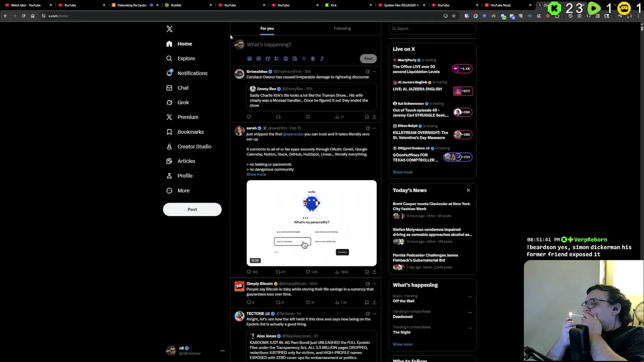The width and height of the screenshot is (644, 362).
Task: Open options for Off the Wall trend
Action: pyautogui.click(x=470, y=297)
